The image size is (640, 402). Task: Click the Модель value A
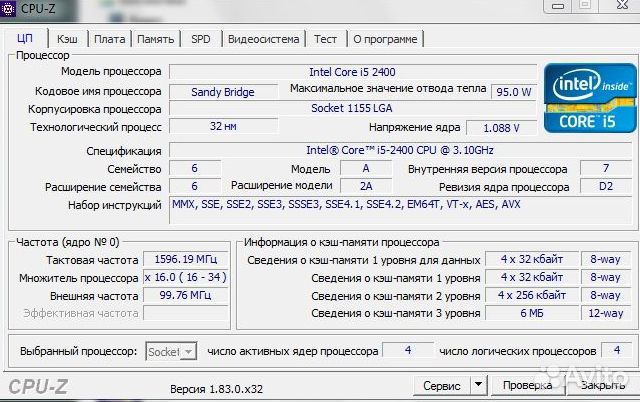pos(366,168)
